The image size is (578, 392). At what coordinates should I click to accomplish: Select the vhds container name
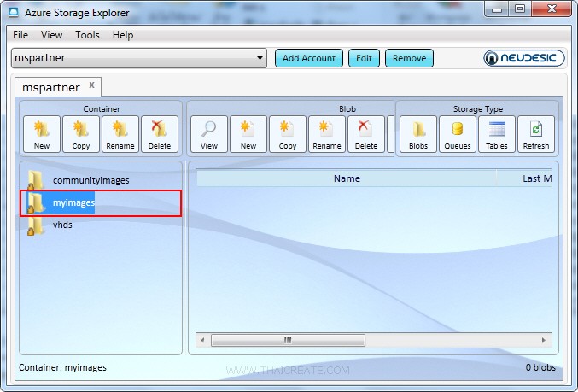click(x=62, y=225)
